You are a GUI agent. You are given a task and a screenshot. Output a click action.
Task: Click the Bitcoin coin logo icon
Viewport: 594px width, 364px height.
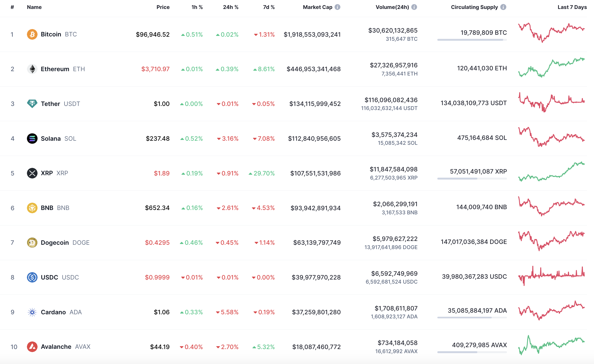(32, 34)
